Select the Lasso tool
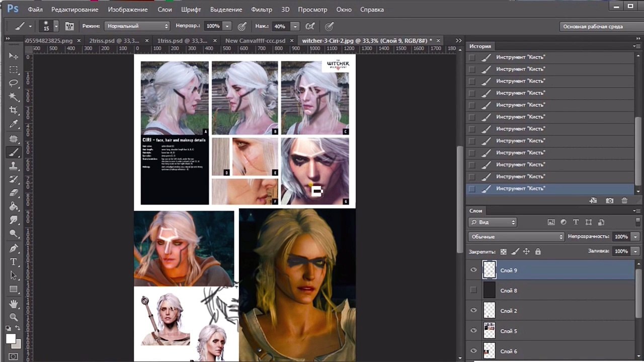Screen dimensions: 644x362 tap(14, 83)
